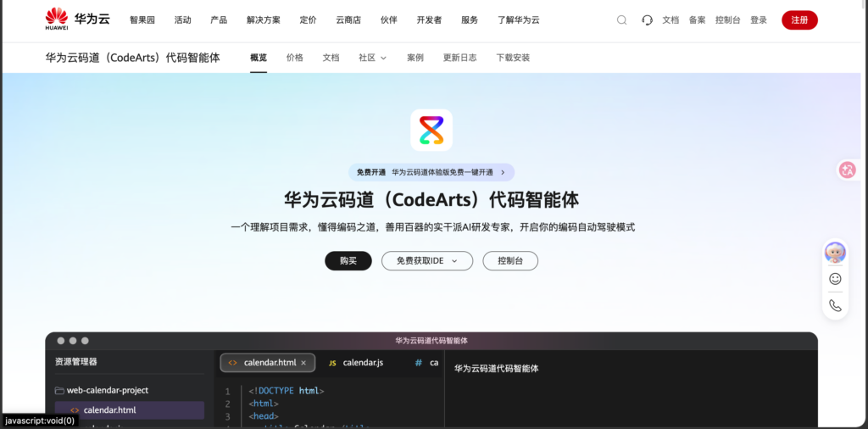The image size is (868, 429).
Task: Click the top-right 文档 link
Action: 670,20
